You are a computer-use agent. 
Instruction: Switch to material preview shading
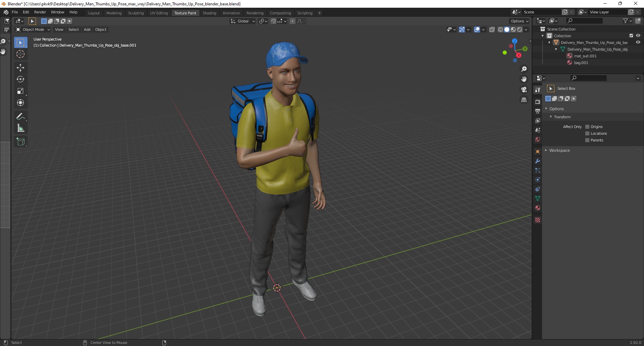[x=513, y=30]
